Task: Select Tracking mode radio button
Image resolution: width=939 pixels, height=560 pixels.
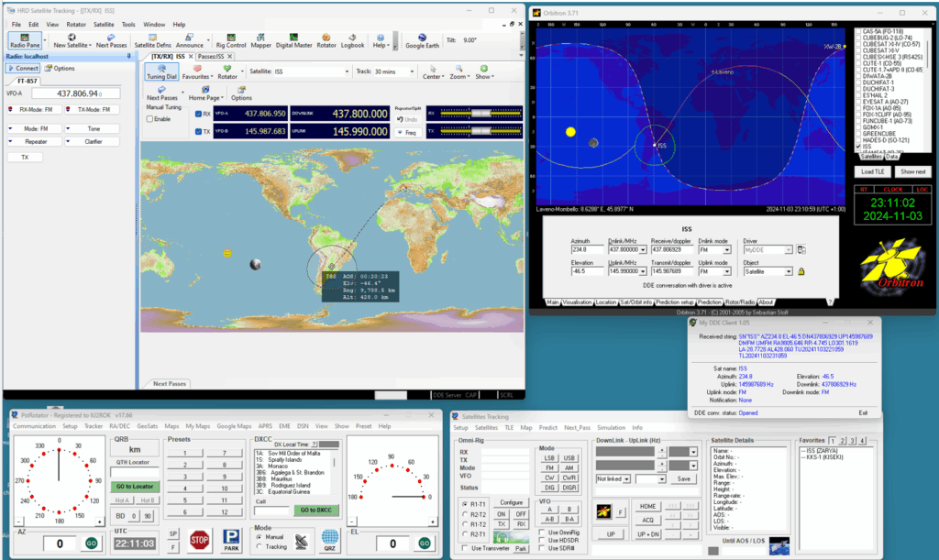Action: (259, 546)
